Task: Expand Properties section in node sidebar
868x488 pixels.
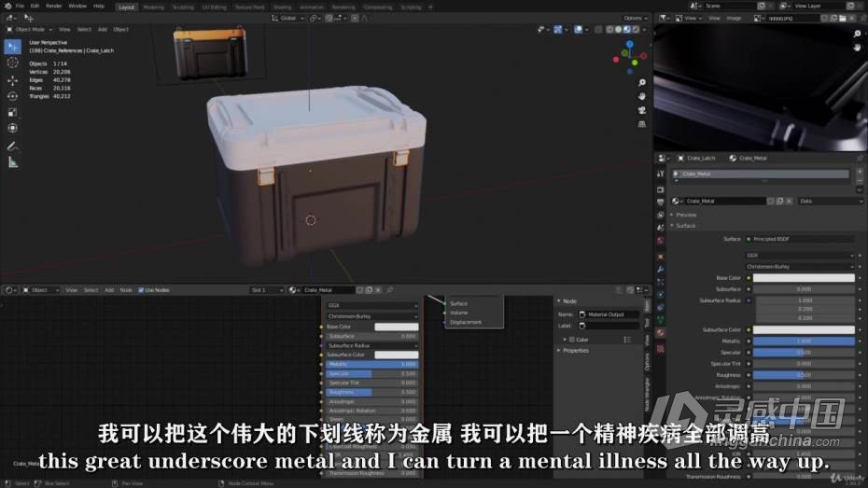Action: click(575, 351)
